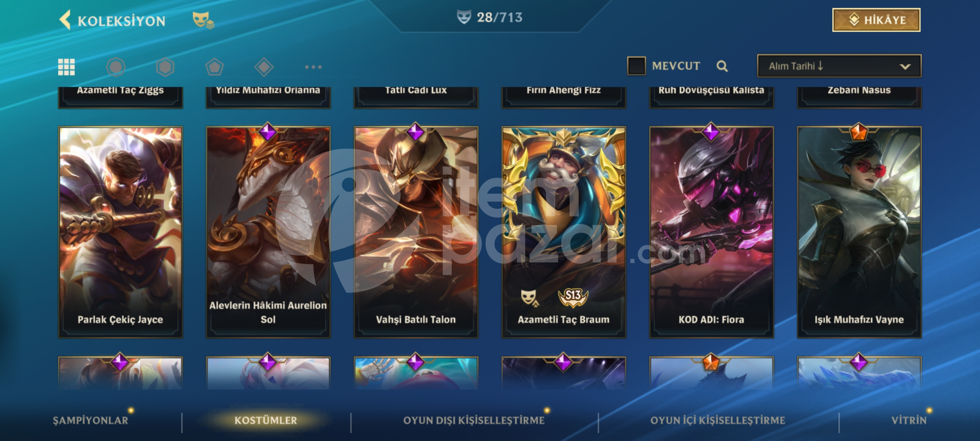Select the hexagon rarity filter icon
The width and height of the screenshot is (980, 441).
(165, 67)
